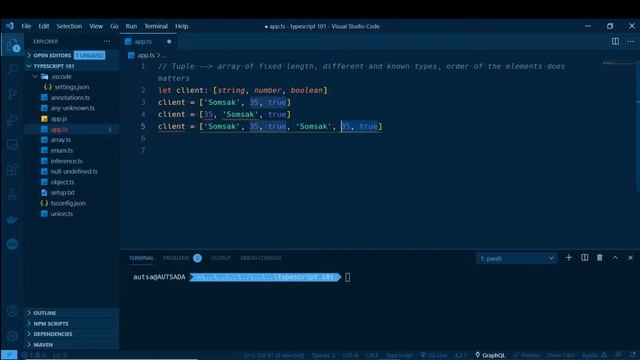Open the Edit menu
640x360 pixels.
coord(44,26)
